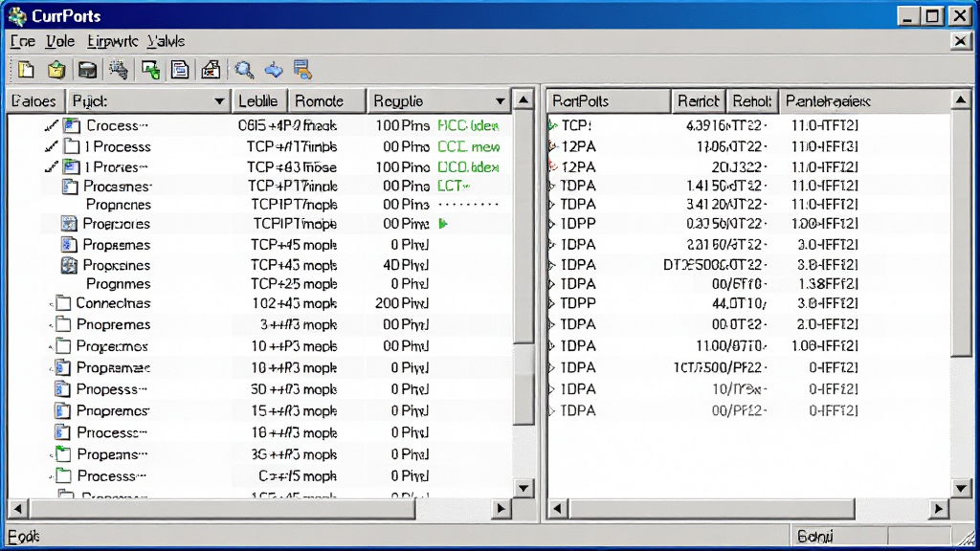Viewport: 980px width, 551px height.
Task: Toggle the checkmark on the 1 Processs row
Action: pos(52,146)
